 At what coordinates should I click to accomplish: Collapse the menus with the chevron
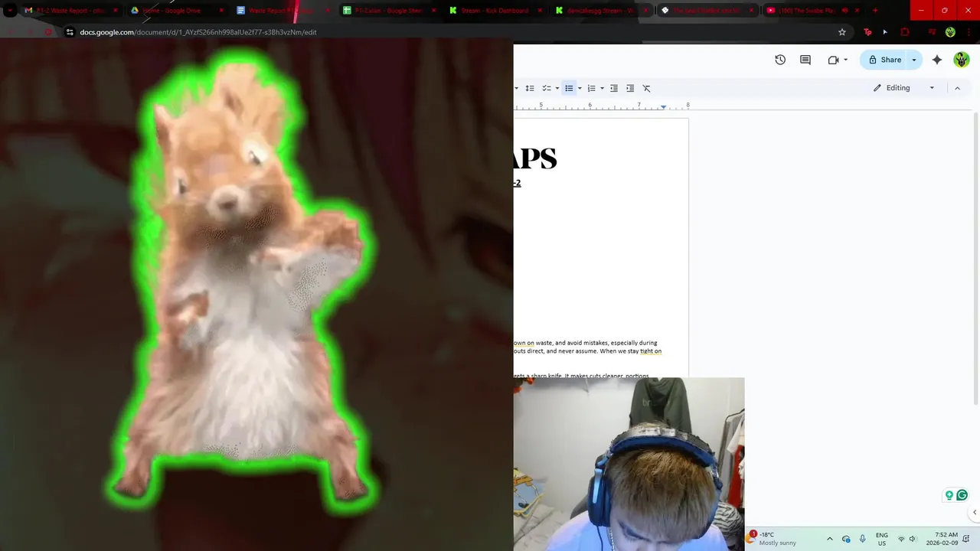(x=957, y=88)
